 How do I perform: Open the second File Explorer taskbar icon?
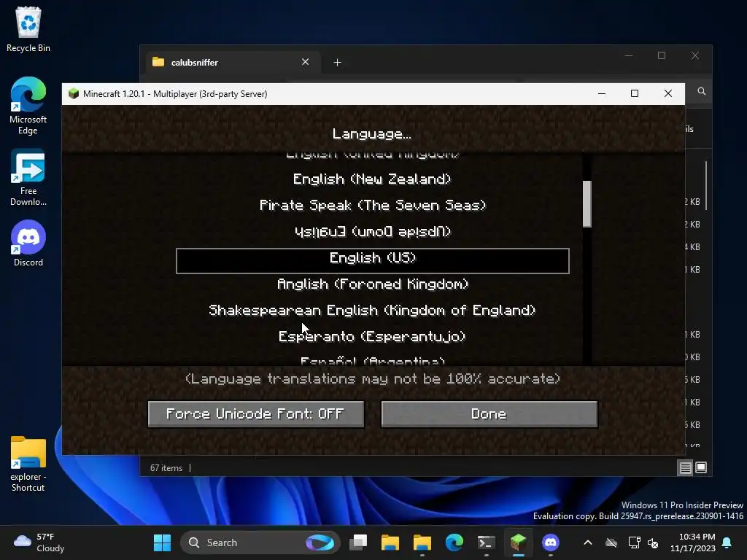422,542
